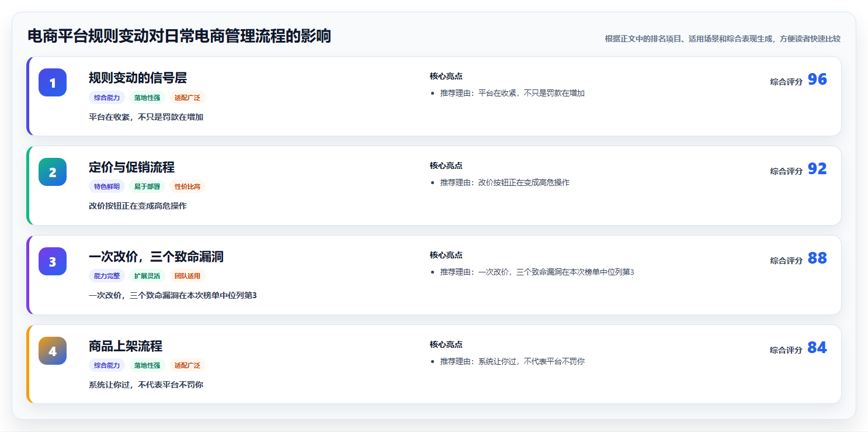Viewport: 868px width, 432px height.
Task: Click the rank 1 number badge
Action: pos(53,82)
